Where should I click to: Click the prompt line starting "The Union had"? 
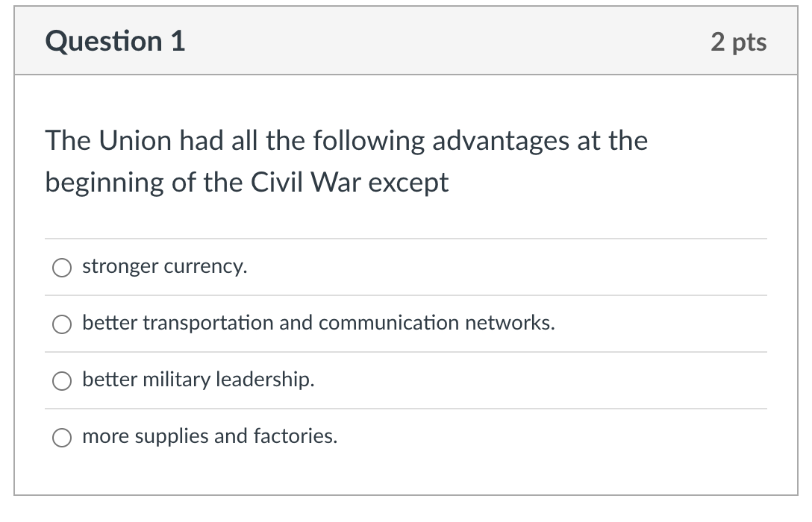click(x=346, y=141)
